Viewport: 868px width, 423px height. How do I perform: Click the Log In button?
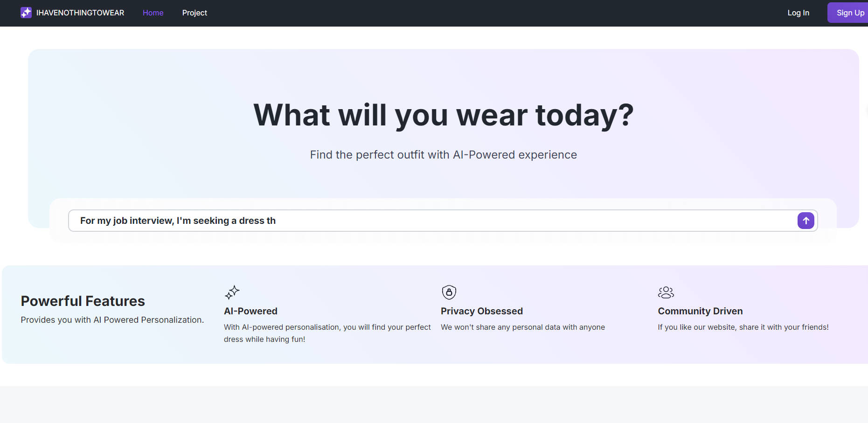798,13
